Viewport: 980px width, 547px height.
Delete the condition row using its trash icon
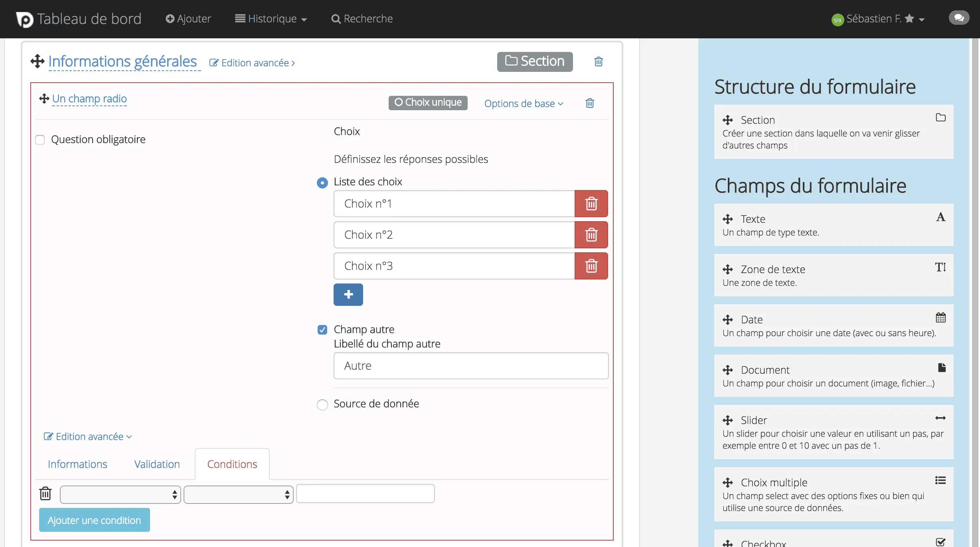(45, 493)
